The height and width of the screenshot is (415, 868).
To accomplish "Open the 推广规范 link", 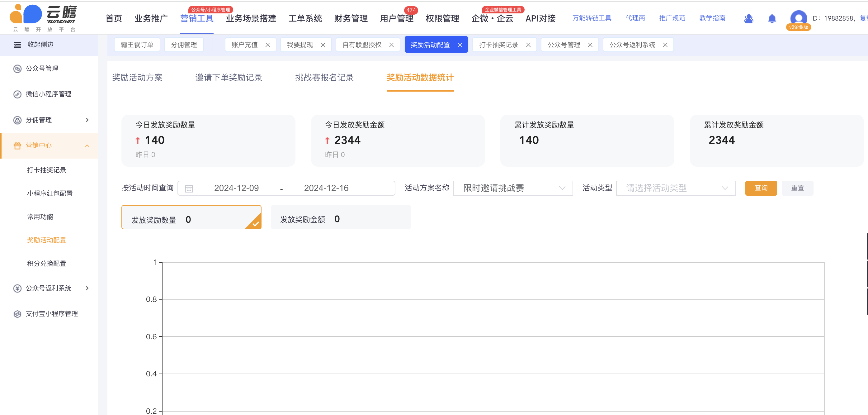I will click(x=672, y=18).
